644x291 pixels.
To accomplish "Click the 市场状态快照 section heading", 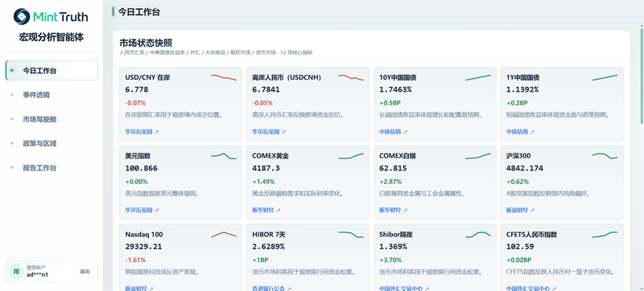I will point(146,43).
